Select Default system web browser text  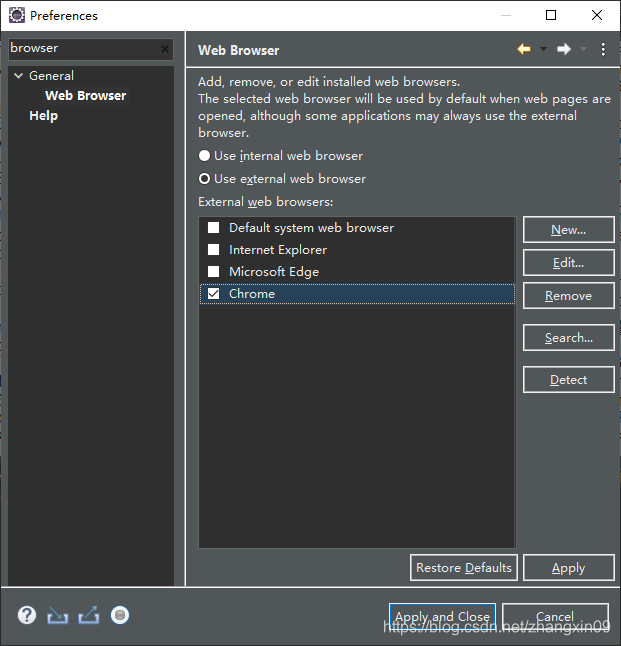tap(312, 228)
